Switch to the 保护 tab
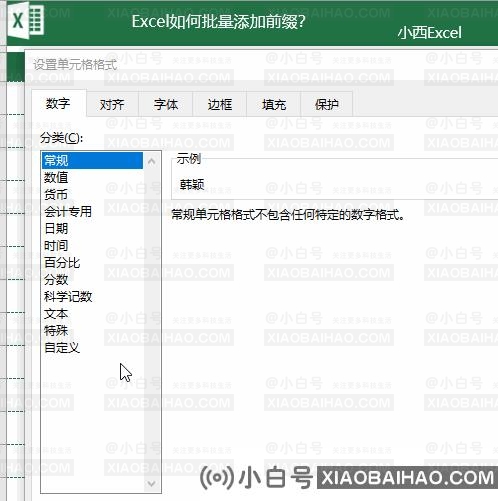Image resolution: width=498 pixels, height=501 pixels. click(x=327, y=105)
